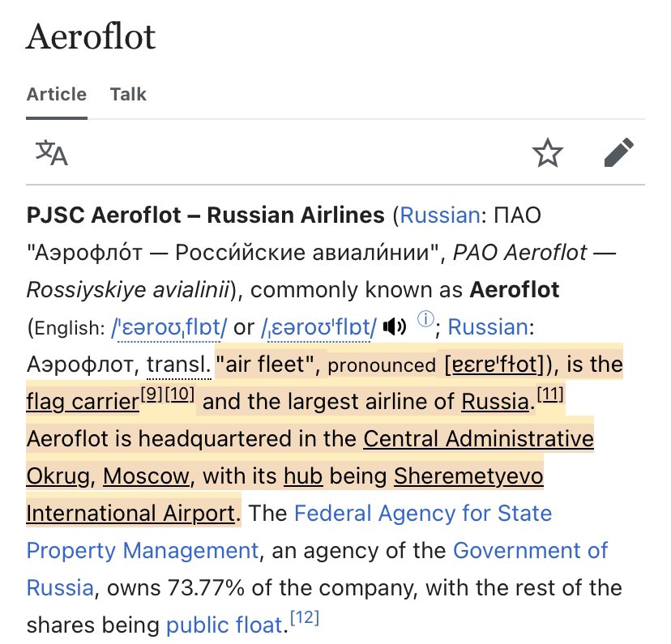Open the audio file info icon
Viewport: 671px width, 644px height.
click(425, 319)
